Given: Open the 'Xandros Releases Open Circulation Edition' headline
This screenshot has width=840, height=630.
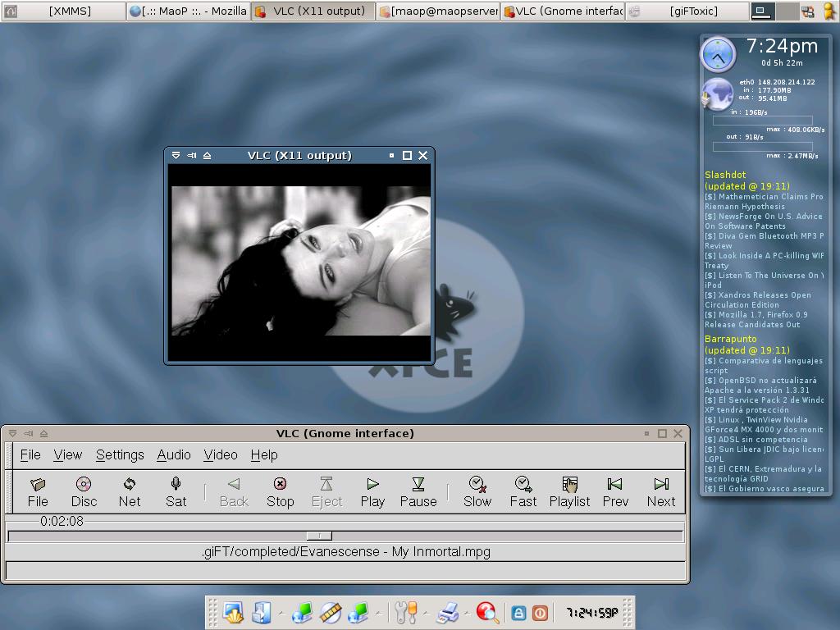Looking at the screenshot, I should click(x=757, y=300).
